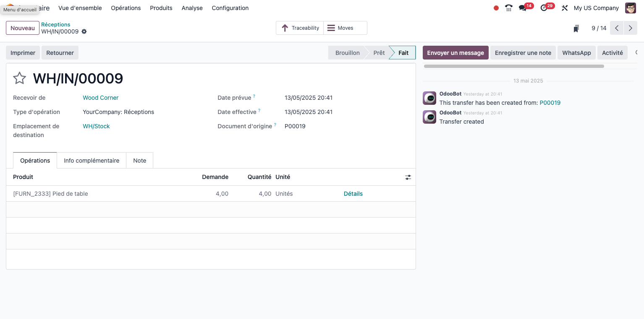Screen dimensions: 644x319
Task: Click the horizontal scrollbar under chatter buttons
Action: 514,66
